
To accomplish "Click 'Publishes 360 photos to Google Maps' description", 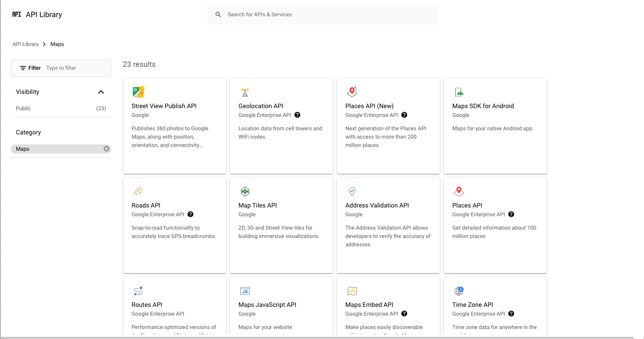I will click(x=170, y=137).
